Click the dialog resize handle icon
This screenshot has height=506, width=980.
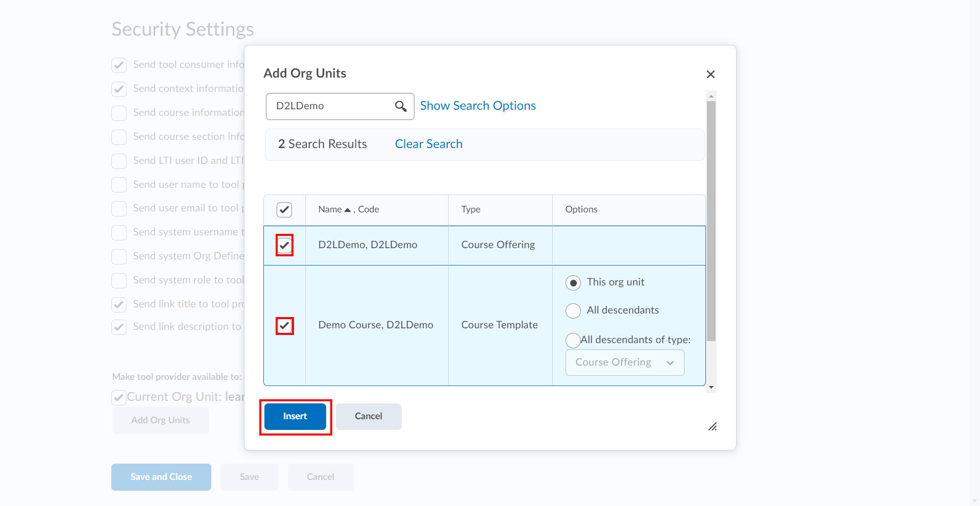tap(713, 427)
